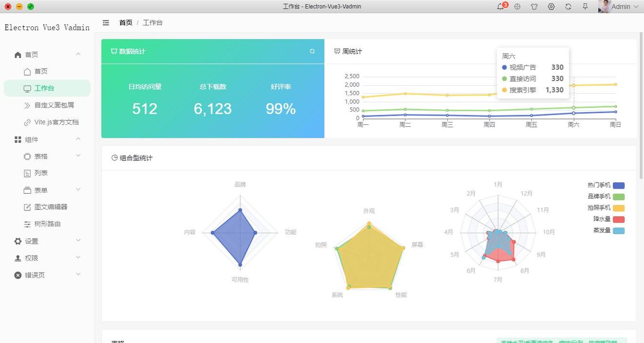Viewport: 644px width, 343px height.
Task: Open Vite.js官方文档 link in sidebar
Action: [56, 122]
